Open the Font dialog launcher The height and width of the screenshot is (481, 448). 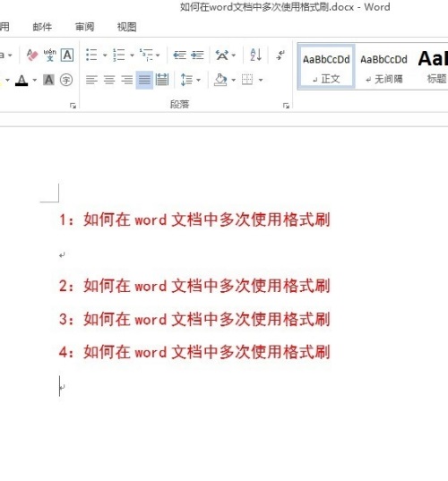pyautogui.click(x=73, y=106)
